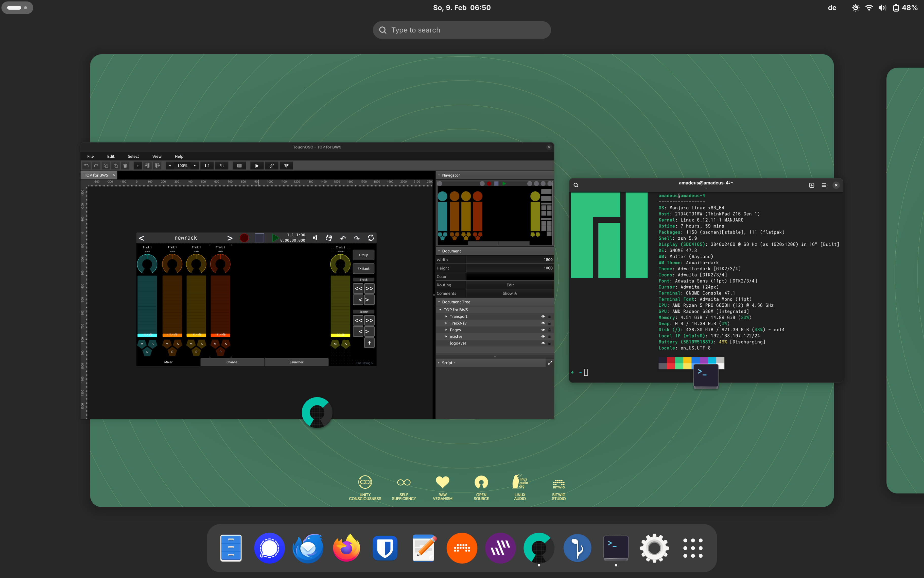Toggle visibility eye for master

click(x=543, y=336)
